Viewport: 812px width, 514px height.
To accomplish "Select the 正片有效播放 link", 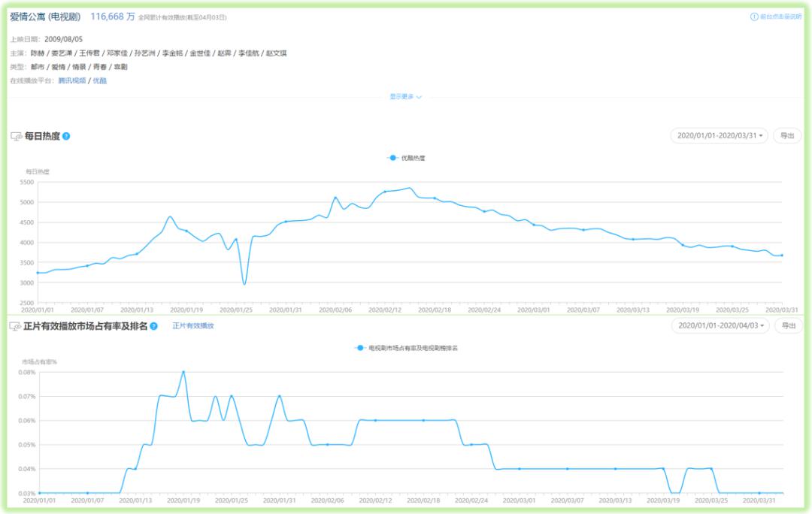I will (x=193, y=325).
